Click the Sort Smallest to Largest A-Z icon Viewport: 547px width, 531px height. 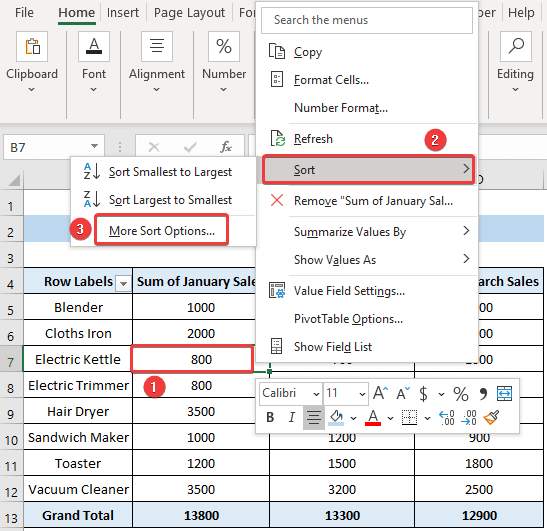pos(92,171)
